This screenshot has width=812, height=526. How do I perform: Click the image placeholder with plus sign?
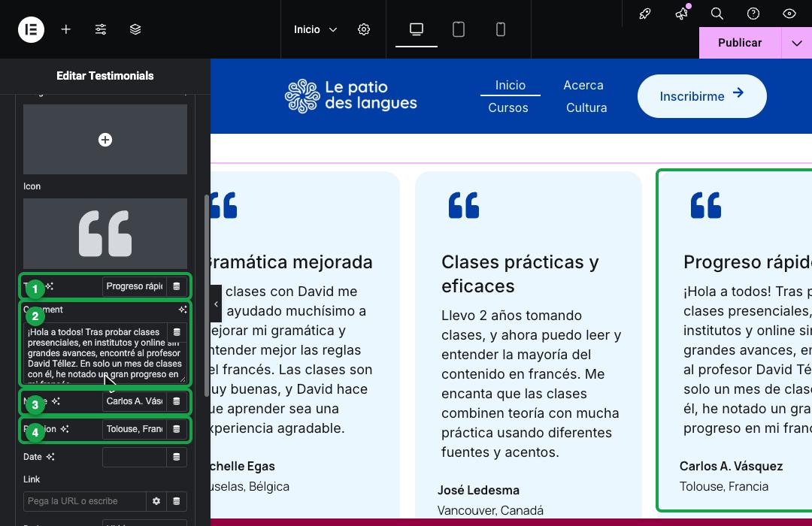click(105, 140)
